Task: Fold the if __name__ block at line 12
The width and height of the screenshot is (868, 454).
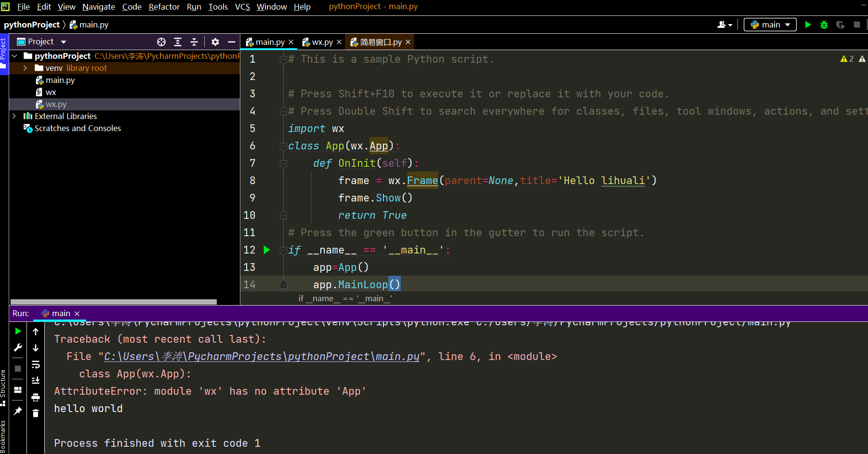Action: (x=283, y=250)
